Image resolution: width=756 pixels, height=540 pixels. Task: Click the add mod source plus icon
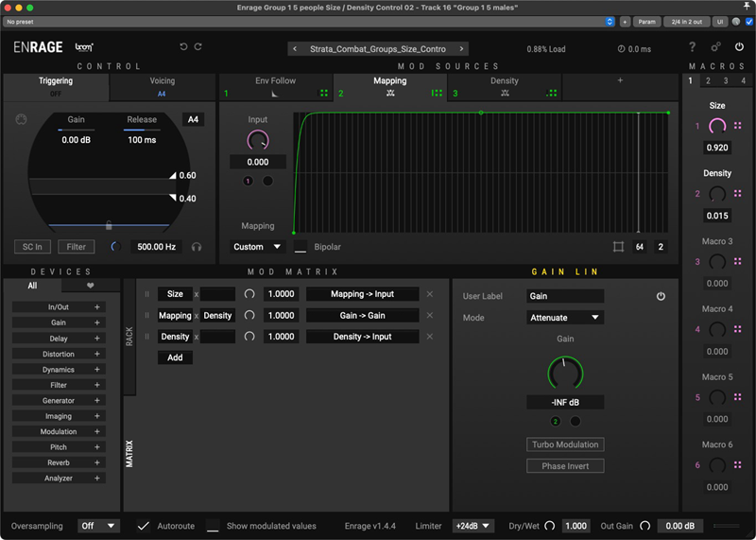click(620, 81)
